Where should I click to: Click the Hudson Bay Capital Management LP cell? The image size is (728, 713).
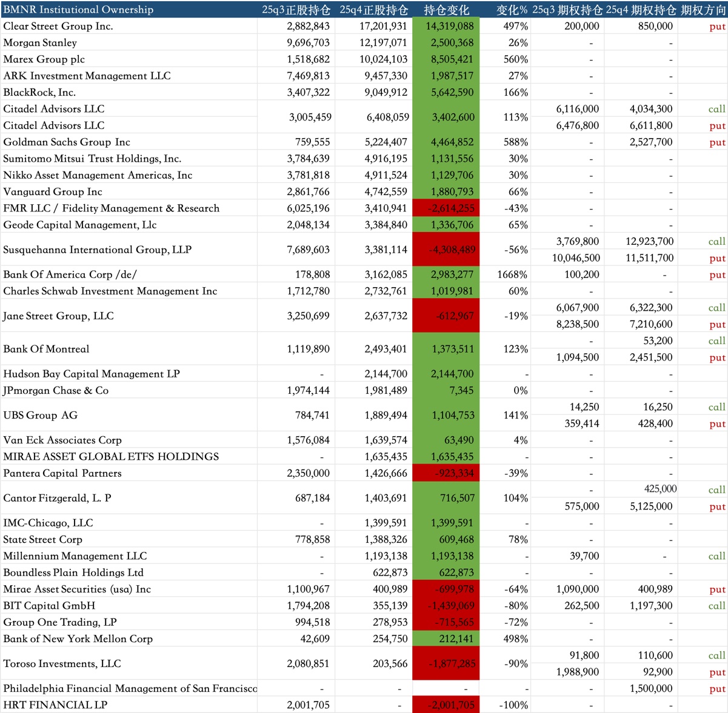coord(92,374)
